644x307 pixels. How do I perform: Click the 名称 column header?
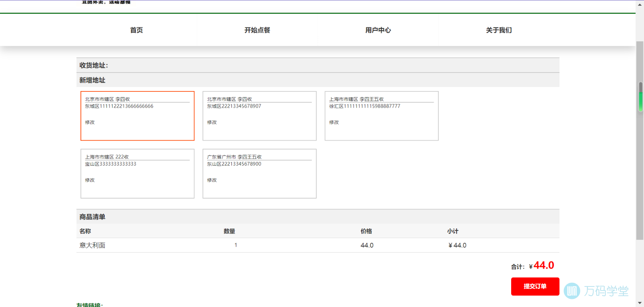click(85, 231)
